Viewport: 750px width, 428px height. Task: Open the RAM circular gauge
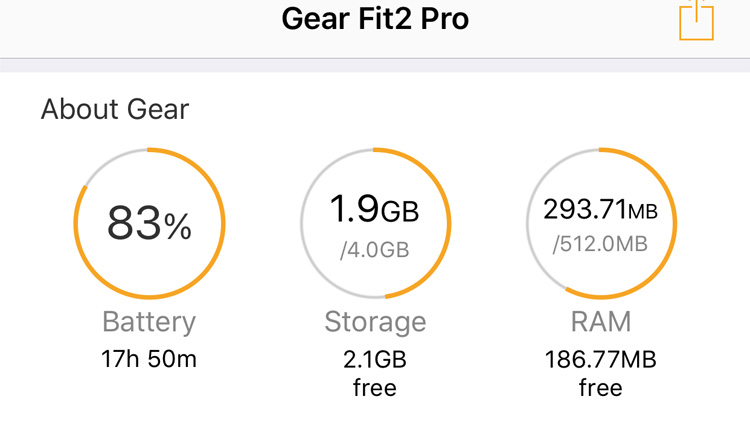(601, 223)
